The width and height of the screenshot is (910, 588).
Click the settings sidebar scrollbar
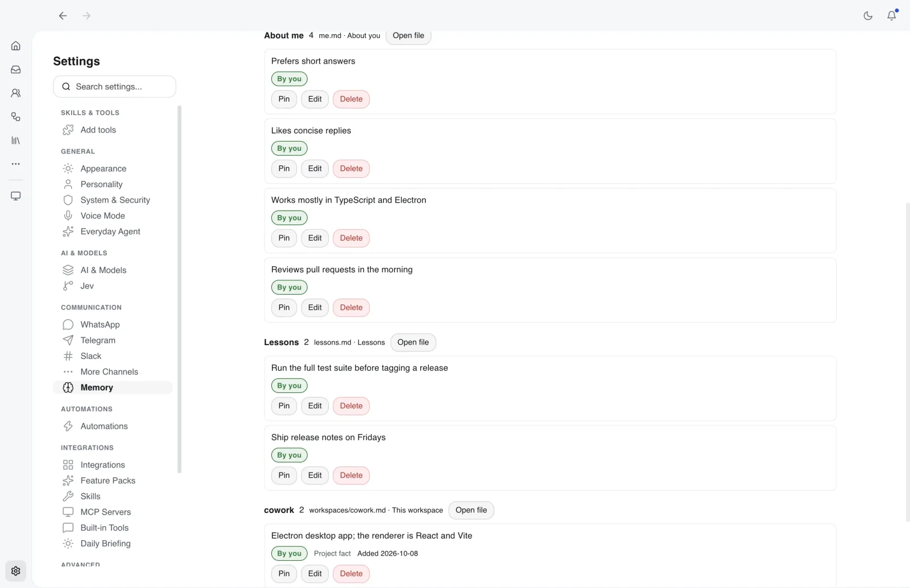179,289
